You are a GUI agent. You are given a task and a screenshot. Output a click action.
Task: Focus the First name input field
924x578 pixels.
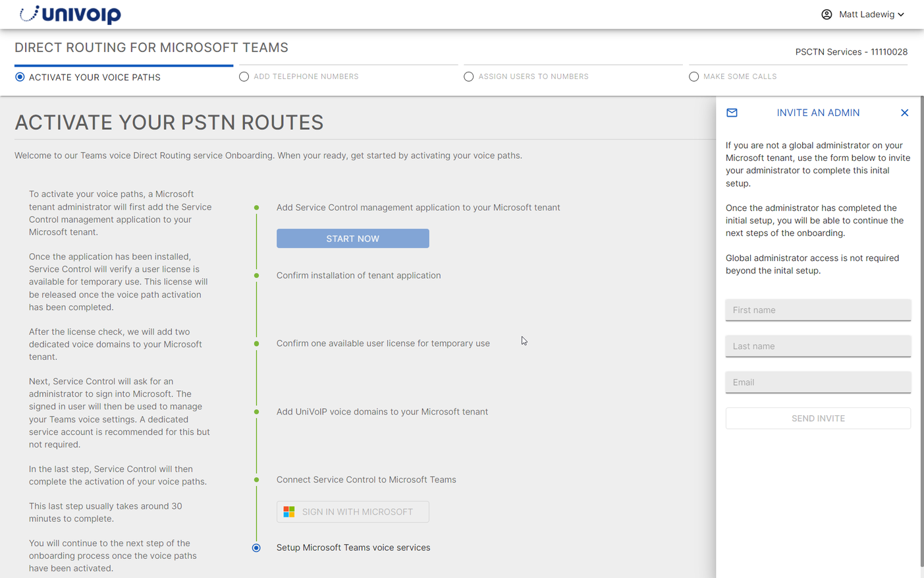[x=818, y=310]
